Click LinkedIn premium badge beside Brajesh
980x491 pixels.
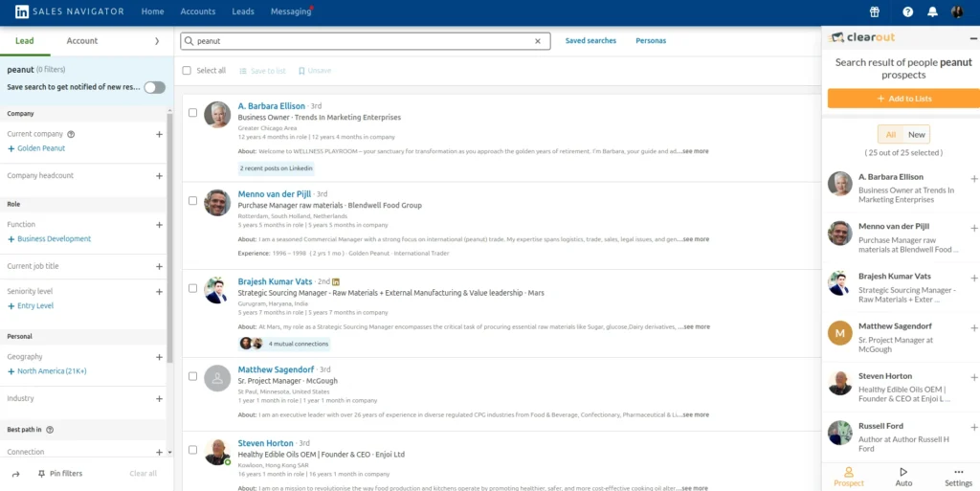[x=336, y=281]
